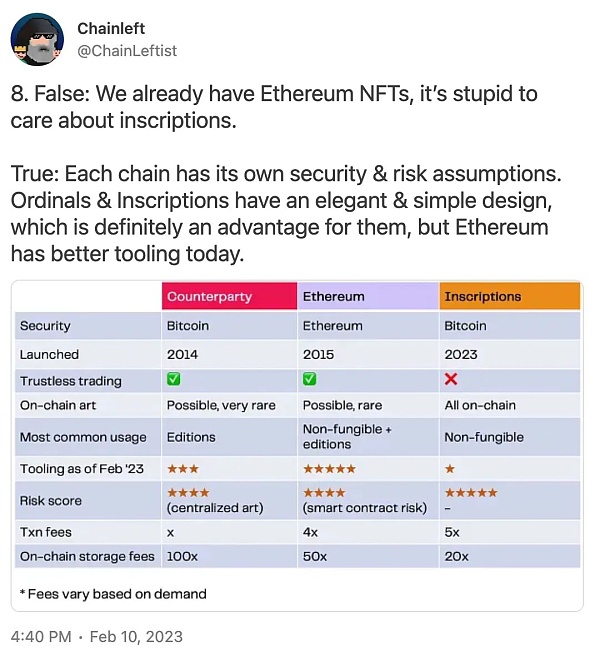Click the fees vary based on demand footnote
Screen dimensions: 600x656
point(113,593)
